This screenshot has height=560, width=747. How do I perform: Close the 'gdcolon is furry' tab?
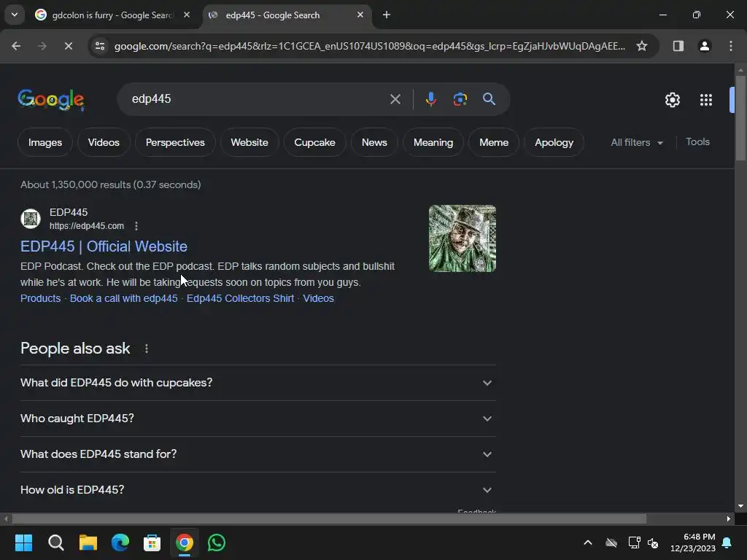click(x=187, y=15)
